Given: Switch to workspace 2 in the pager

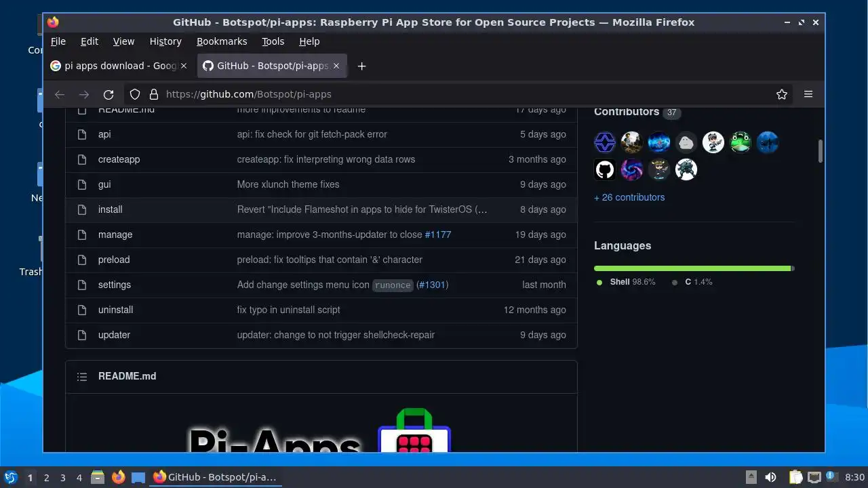Looking at the screenshot, I should pos(46,477).
